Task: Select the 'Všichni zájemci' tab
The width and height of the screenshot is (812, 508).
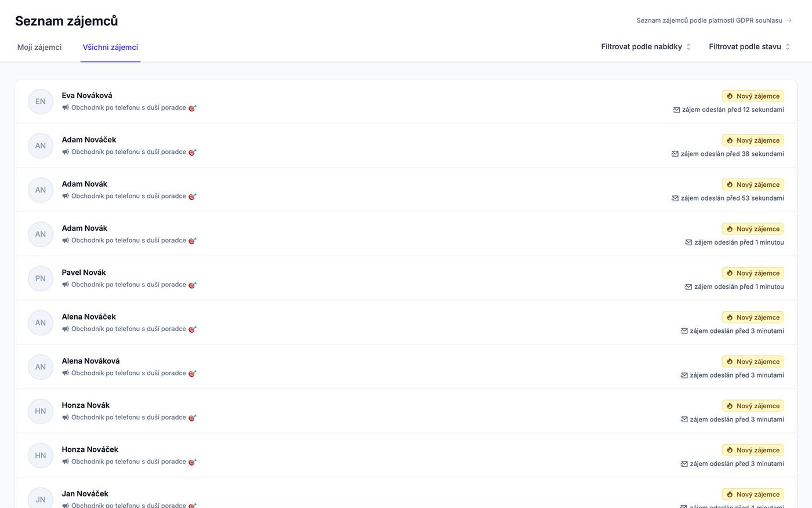Action: (x=110, y=48)
